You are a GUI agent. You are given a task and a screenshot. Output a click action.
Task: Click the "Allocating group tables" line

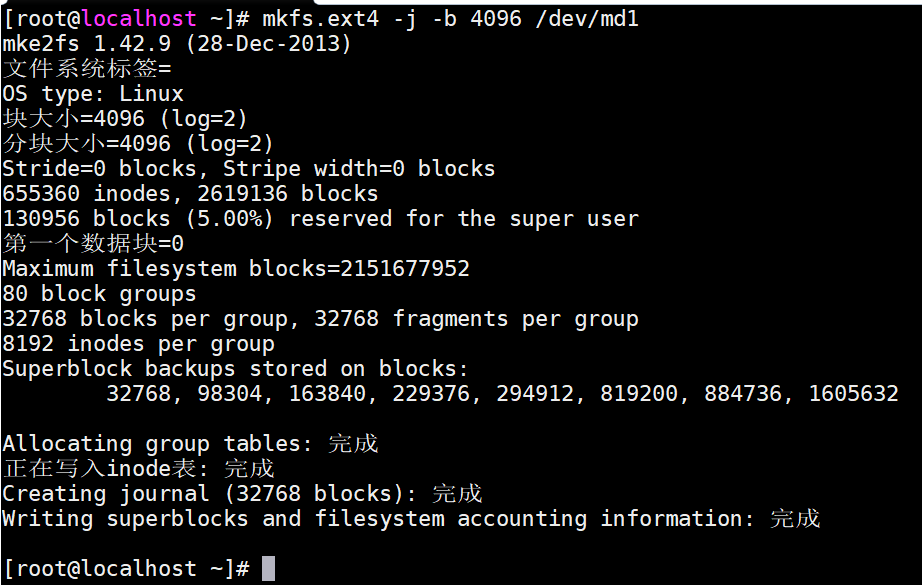click(x=190, y=444)
